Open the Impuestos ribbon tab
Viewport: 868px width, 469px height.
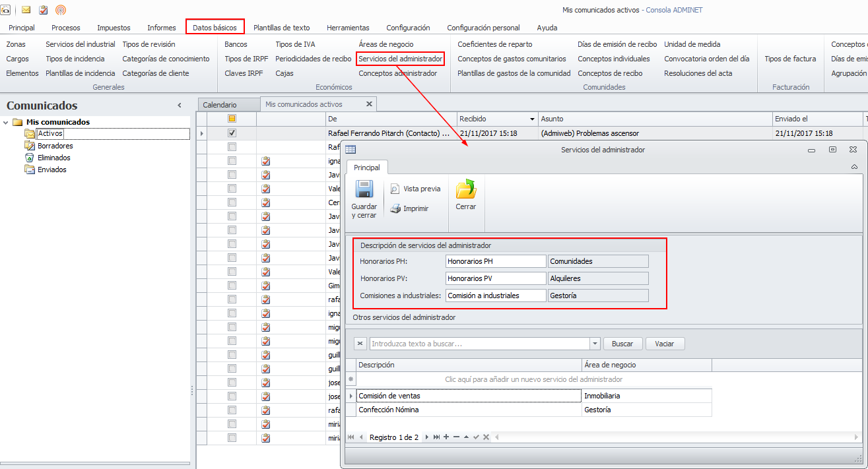114,28
